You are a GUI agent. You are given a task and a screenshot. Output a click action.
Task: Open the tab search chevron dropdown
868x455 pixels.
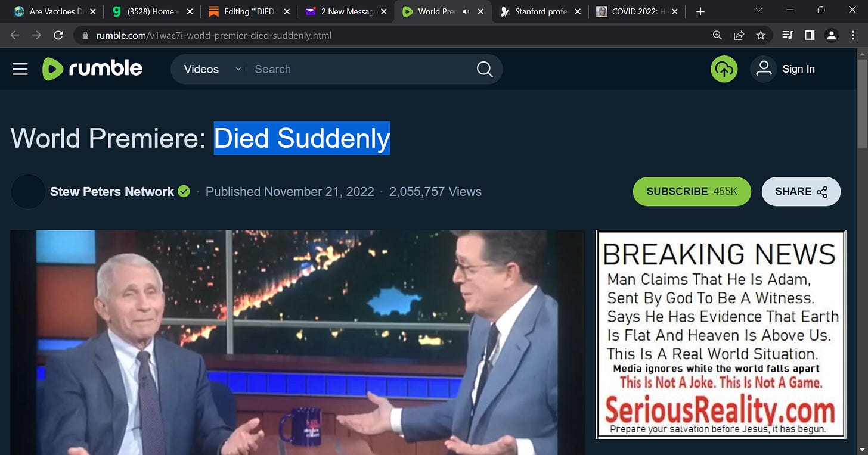tap(759, 10)
